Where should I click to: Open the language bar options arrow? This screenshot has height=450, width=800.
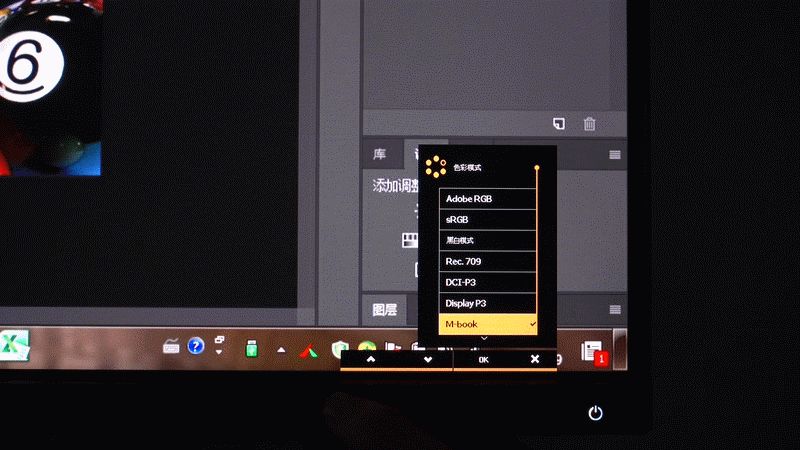pos(219,352)
